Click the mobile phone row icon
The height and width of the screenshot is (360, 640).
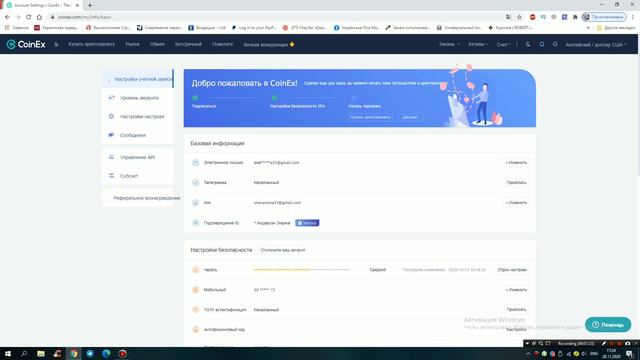pyautogui.click(x=196, y=290)
